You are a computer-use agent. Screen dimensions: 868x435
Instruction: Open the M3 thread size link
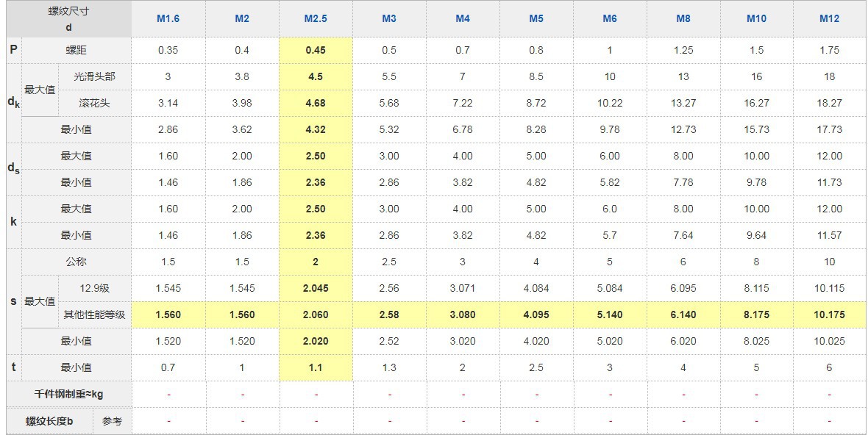point(389,18)
